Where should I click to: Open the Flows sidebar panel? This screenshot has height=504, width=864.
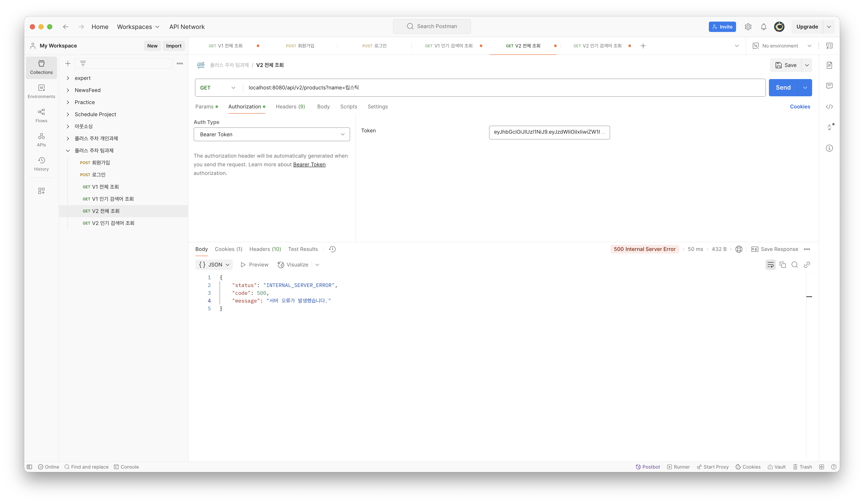point(41,116)
